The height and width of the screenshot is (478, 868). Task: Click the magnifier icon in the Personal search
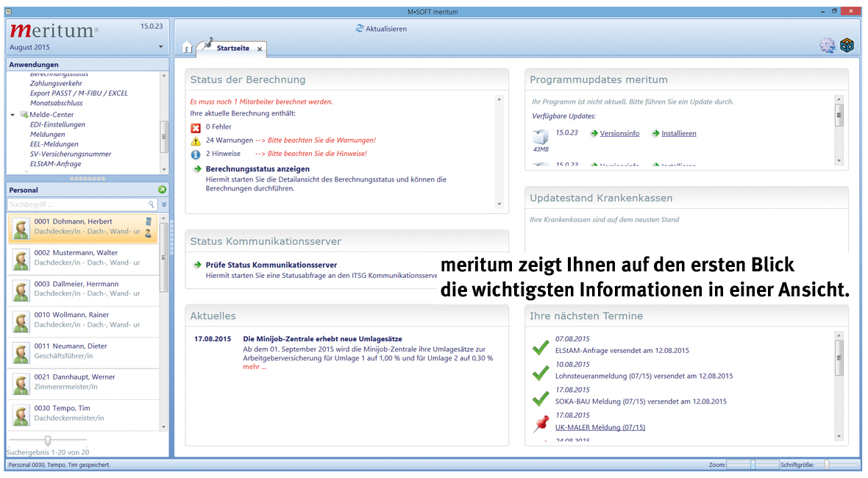coord(152,204)
